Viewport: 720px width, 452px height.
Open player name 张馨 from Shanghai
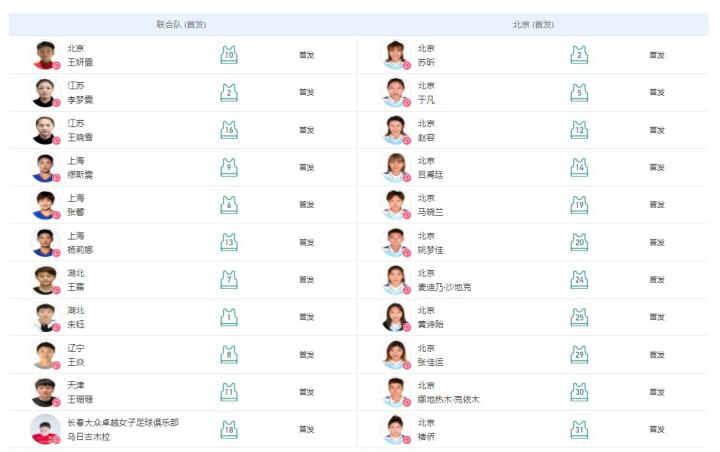tap(76, 212)
